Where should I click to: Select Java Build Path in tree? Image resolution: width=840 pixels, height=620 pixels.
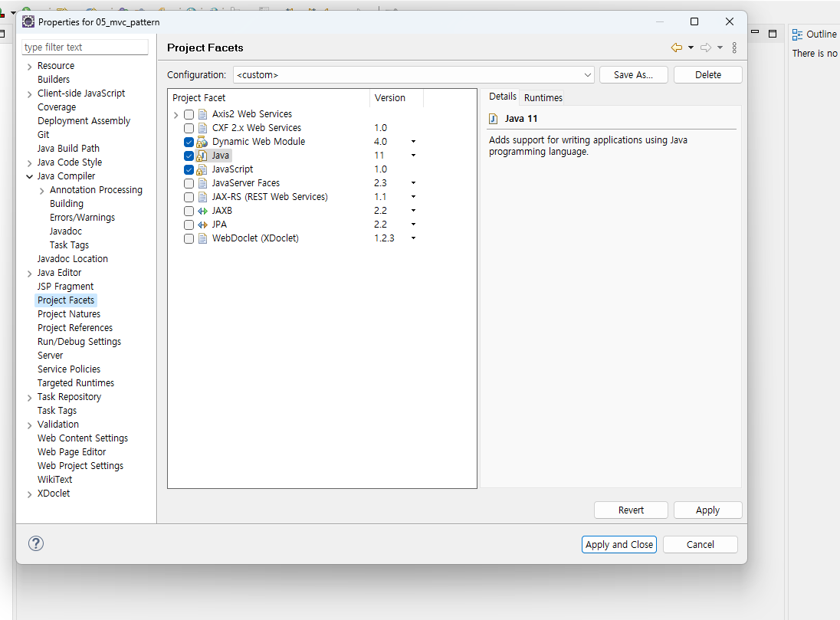tap(68, 149)
